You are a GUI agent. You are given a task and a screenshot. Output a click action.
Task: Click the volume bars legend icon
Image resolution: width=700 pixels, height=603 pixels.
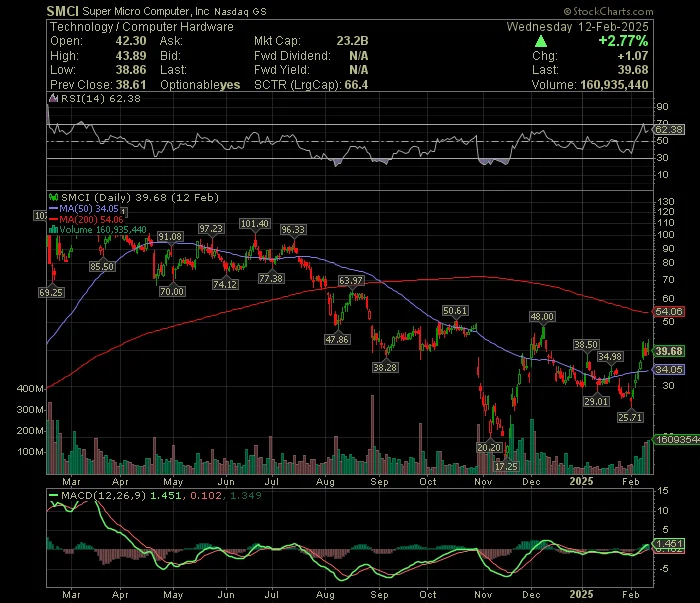point(53,230)
